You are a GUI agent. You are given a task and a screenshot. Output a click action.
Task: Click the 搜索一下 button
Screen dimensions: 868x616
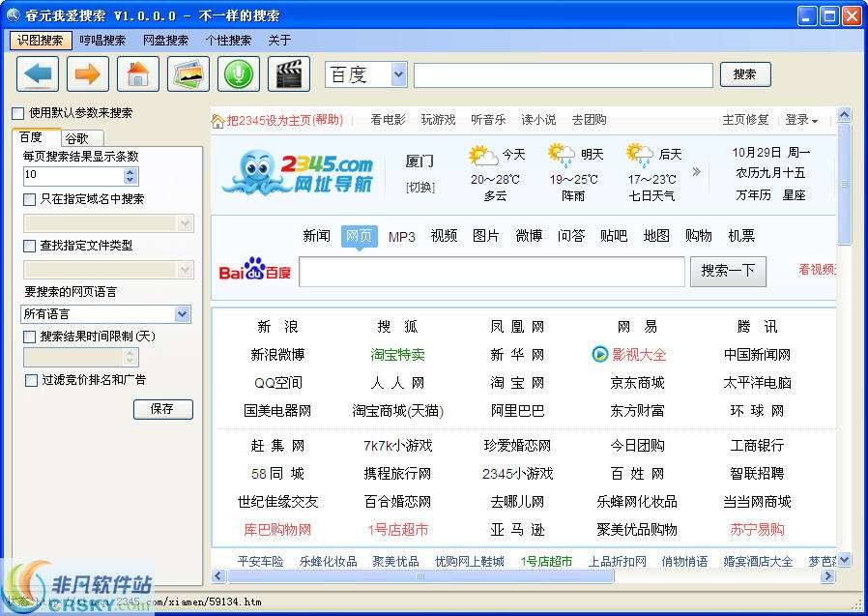[x=728, y=271]
